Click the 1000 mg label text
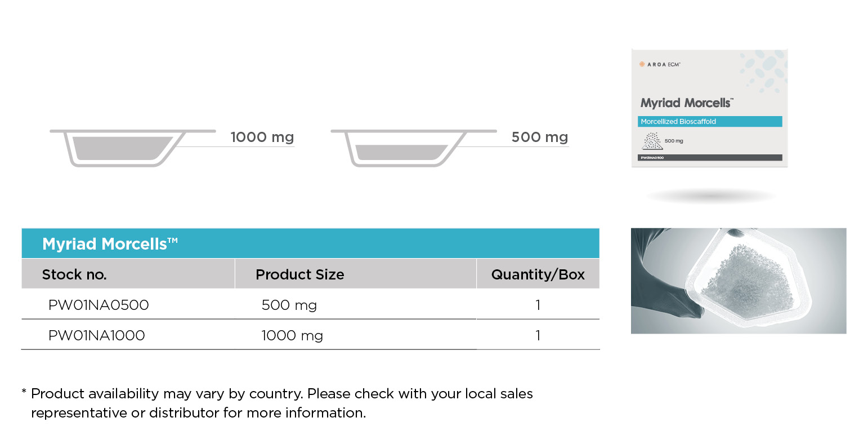Image resolution: width=868 pixels, height=444 pixels. pos(262,137)
